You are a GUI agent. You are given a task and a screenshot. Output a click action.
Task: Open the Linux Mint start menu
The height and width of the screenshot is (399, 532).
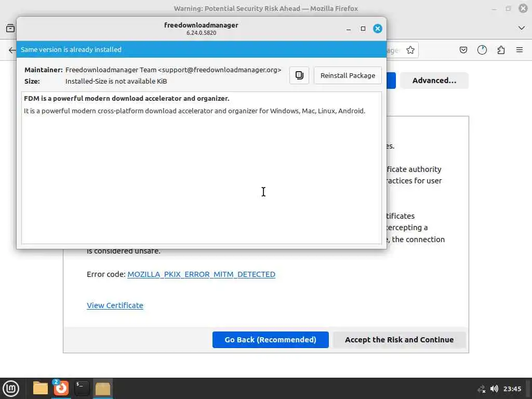[x=11, y=389]
